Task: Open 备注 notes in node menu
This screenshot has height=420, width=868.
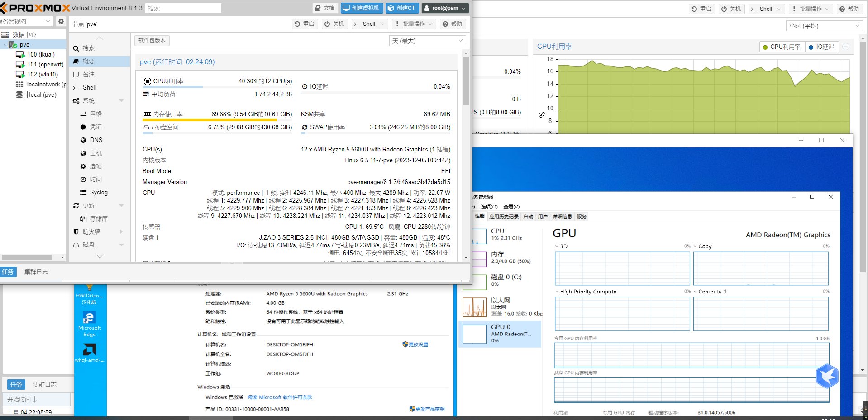Action: pos(99,75)
